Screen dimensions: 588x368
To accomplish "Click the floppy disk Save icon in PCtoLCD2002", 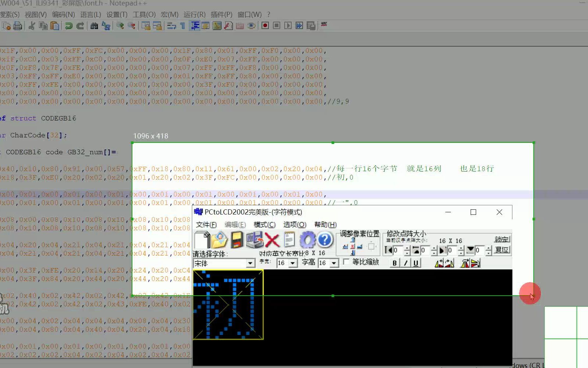I will [x=237, y=240].
